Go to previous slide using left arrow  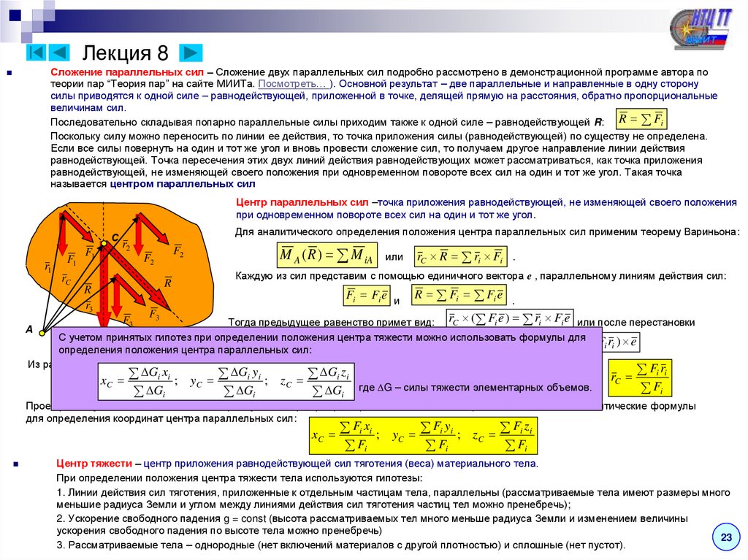[59, 52]
